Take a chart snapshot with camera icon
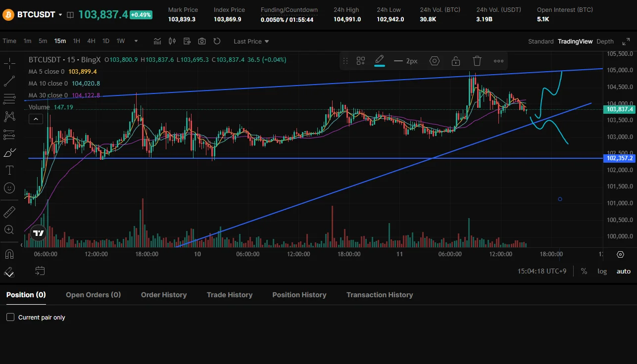The height and width of the screenshot is (364, 637). [202, 41]
